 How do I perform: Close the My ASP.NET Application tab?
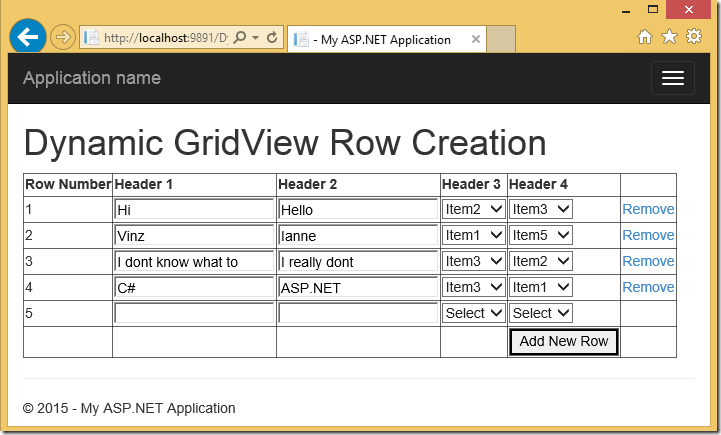pyautogui.click(x=476, y=39)
